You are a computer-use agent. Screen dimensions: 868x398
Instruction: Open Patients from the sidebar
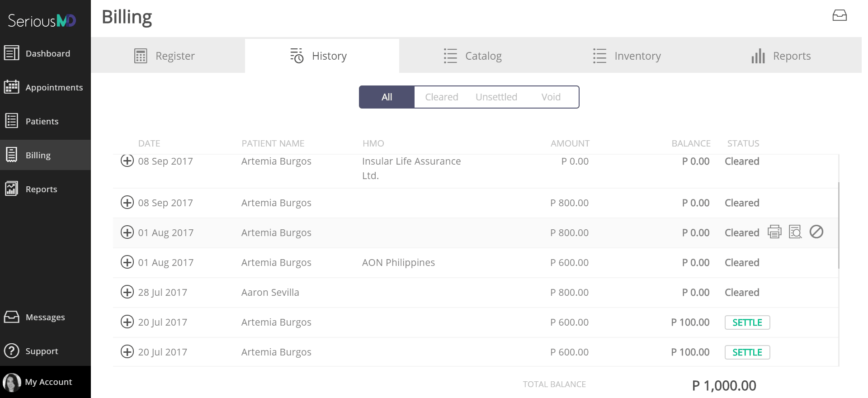point(45,121)
